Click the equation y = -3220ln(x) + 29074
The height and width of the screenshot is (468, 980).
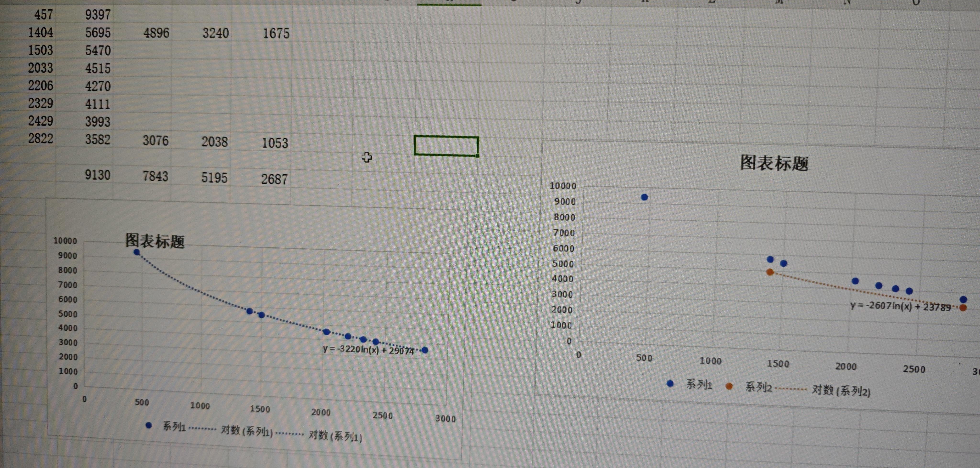pos(368,350)
